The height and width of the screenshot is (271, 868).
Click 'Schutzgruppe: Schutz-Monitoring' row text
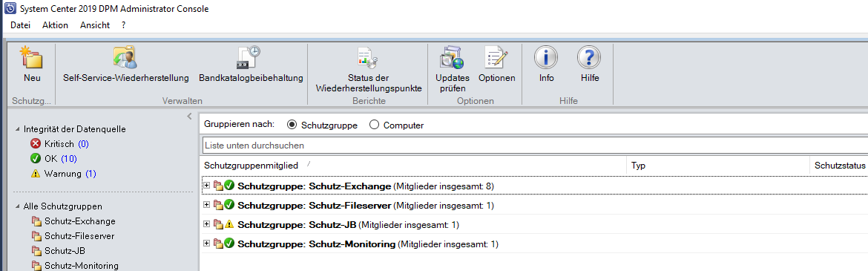[x=317, y=244]
